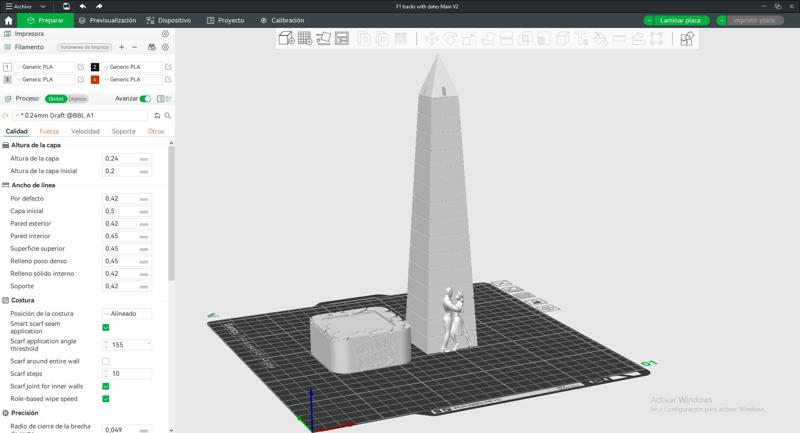Screen dimensions: 800x433
Task: Open the Dispositivo tab
Action: 169,20
